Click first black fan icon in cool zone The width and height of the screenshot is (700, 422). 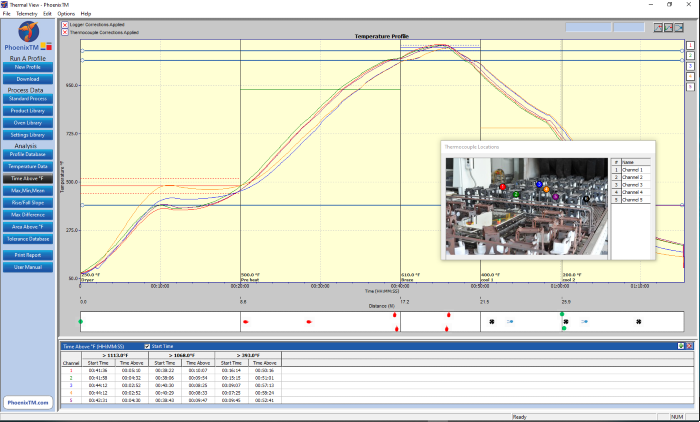pyautogui.click(x=492, y=322)
